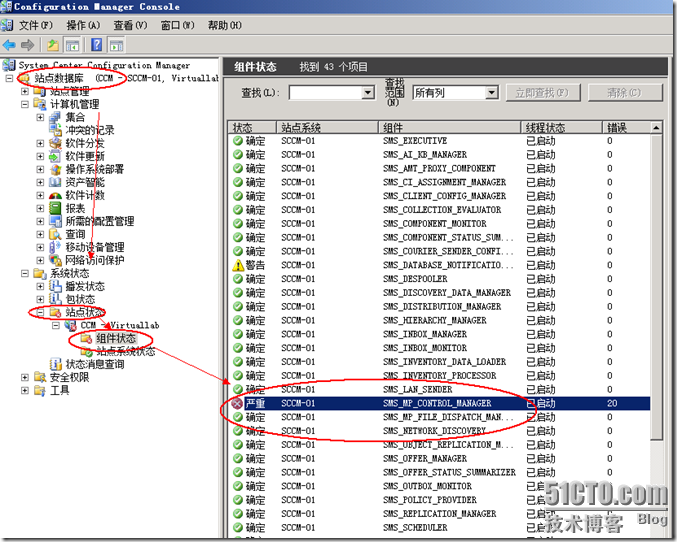Select the SMS_NETWORK_DISCOVERY component row

[x=439, y=431]
